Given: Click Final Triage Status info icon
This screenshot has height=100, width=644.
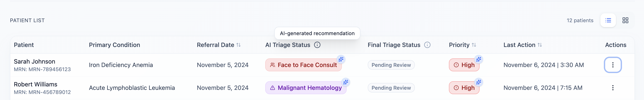Looking at the screenshot, I should pyautogui.click(x=427, y=45).
